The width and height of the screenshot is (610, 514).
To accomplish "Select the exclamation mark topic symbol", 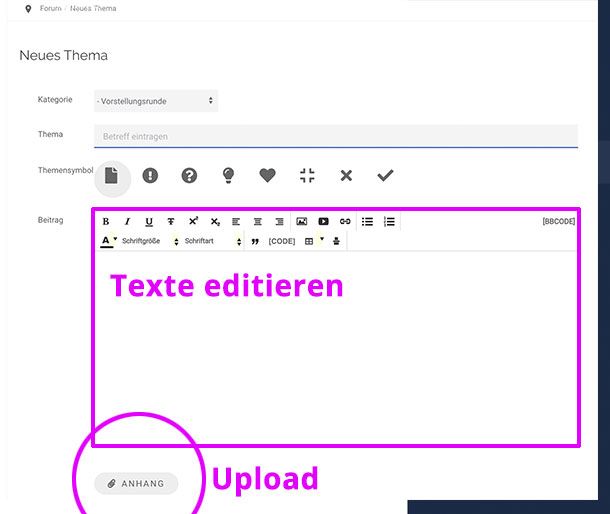I will pyautogui.click(x=150, y=176).
